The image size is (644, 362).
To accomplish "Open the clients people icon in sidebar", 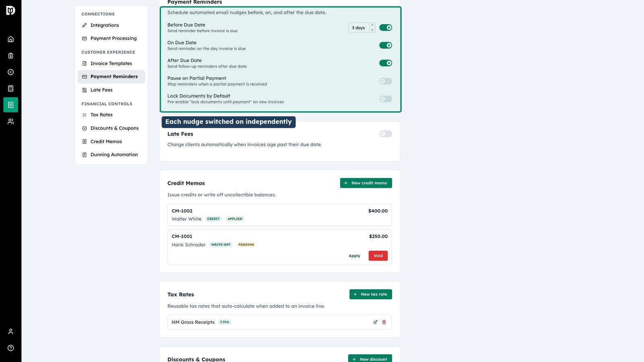I will pyautogui.click(x=11, y=121).
